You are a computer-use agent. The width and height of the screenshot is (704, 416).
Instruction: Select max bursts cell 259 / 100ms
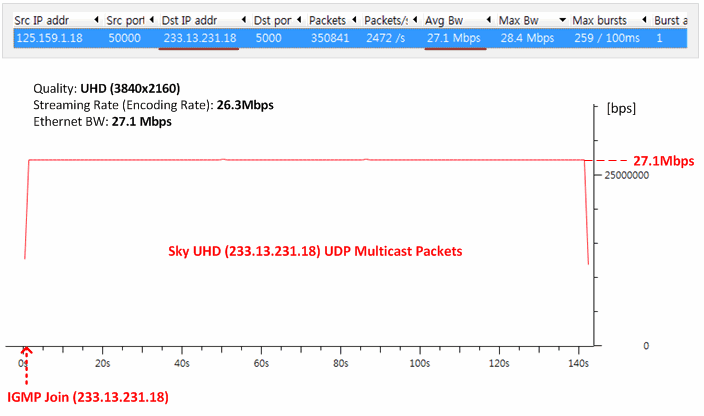[607, 38]
